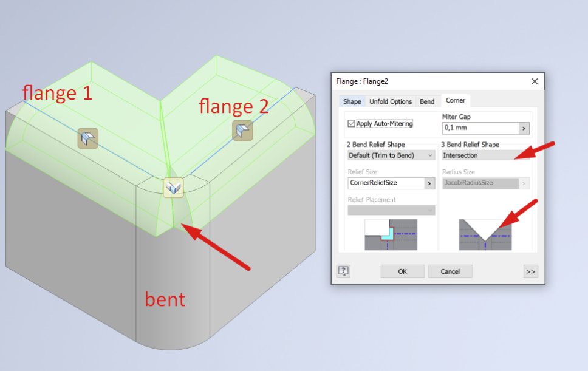Image resolution: width=588 pixels, height=371 pixels.
Task: Click the 2 Bend Relief Shape preview image
Action: tap(391, 234)
